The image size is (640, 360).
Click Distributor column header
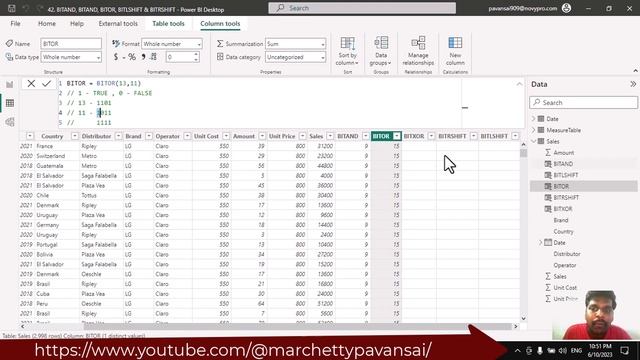tap(96, 136)
